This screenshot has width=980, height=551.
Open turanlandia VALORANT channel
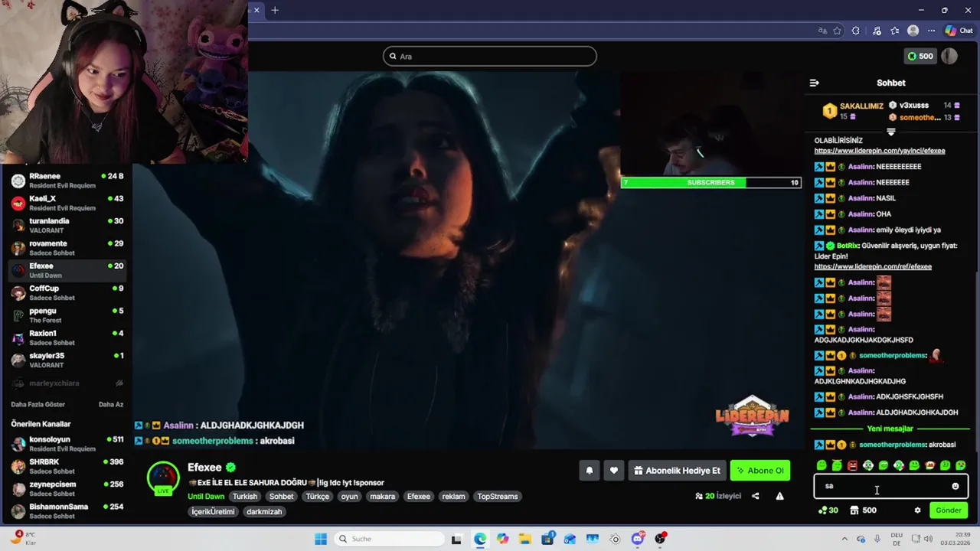[x=67, y=225]
